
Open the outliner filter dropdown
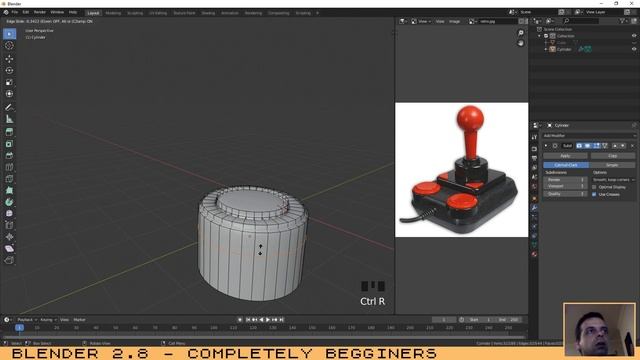[624, 21]
